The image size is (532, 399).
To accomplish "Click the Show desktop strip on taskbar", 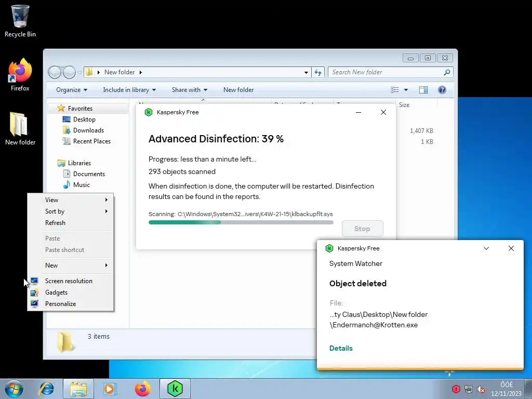I will coord(528,389).
